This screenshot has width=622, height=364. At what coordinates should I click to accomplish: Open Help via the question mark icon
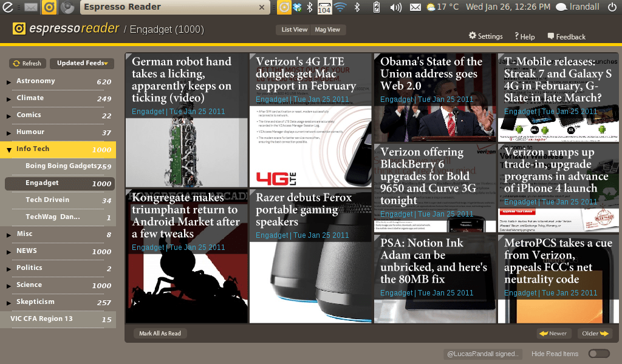point(516,36)
